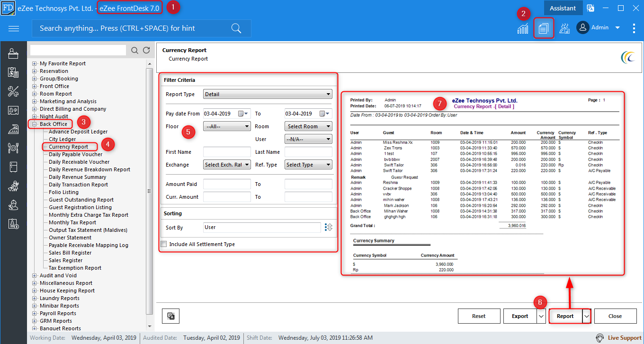The width and height of the screenshot is (644, 344).
Task: Click the Curr. Amount from field
Action: pos(227,197)
